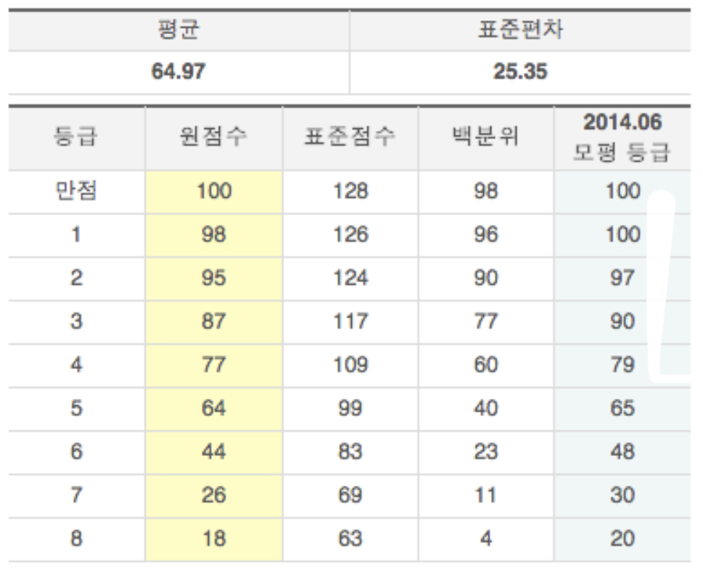Click the grade 3 row label
Viewport: 703px width, 588px height.
pos(76,322)
